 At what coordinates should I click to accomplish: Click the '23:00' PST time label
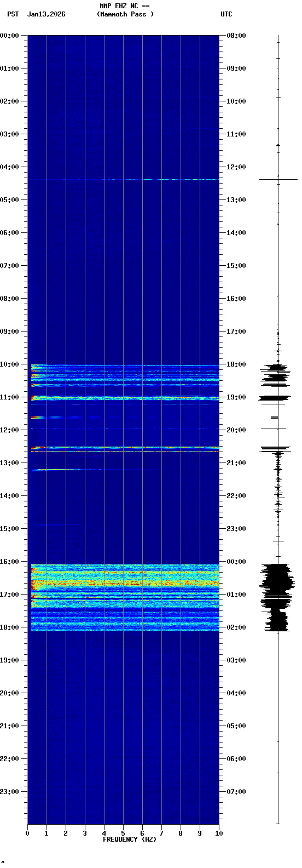10,792
